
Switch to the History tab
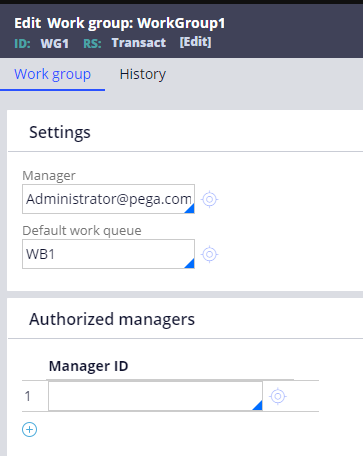pos(143,74)
